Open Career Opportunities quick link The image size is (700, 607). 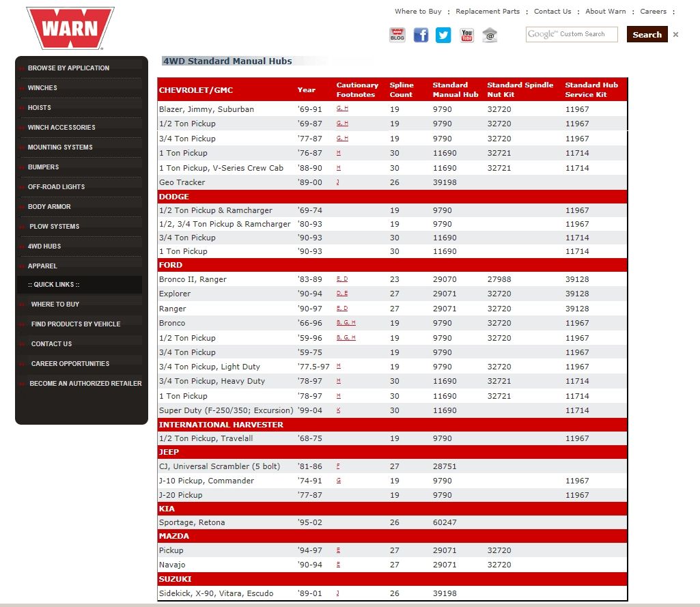(x=70, y=363)
